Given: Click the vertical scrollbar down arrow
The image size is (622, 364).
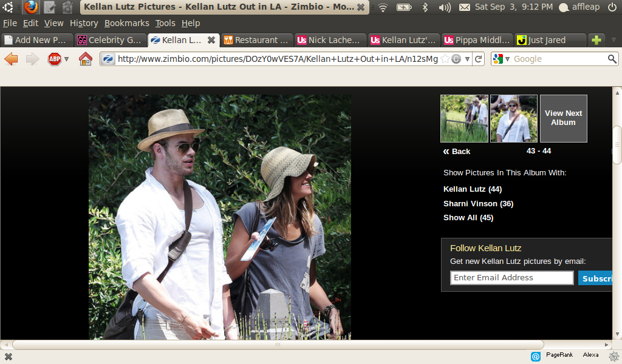Looking at the screenshot, I should click(617, 335).
